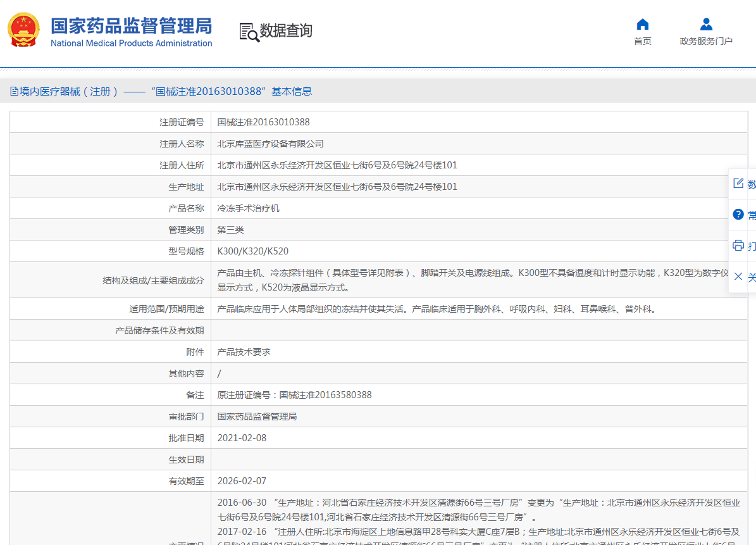Click the slash value of 其他内容
This screenshot has width=756, height=545.
pos(220,373)
